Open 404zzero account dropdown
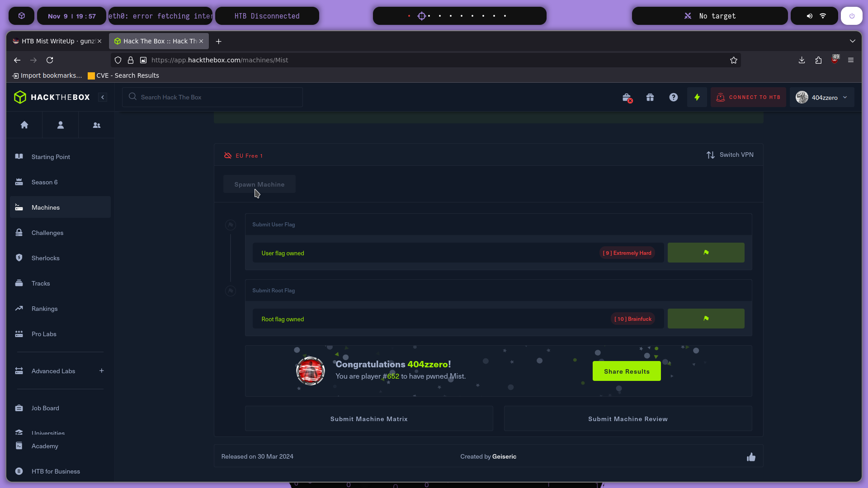868x488 pixels. pos(822,97)
